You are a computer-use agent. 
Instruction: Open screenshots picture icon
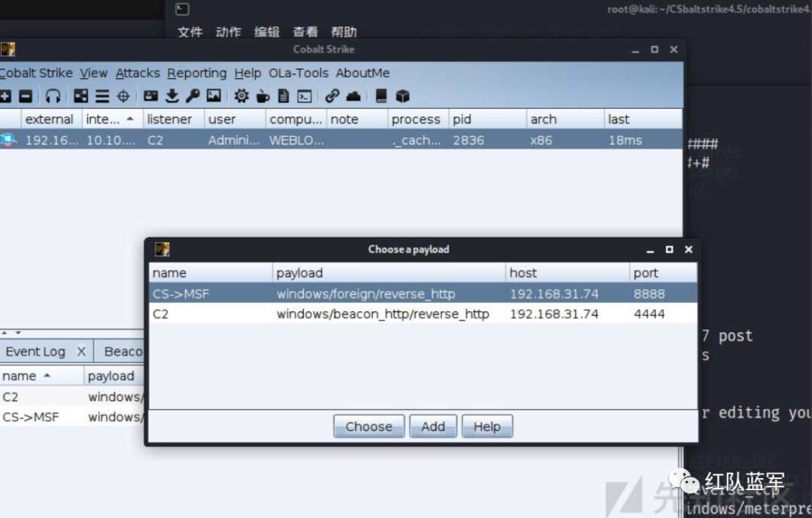pyautogui.click(x=214, y=95)
